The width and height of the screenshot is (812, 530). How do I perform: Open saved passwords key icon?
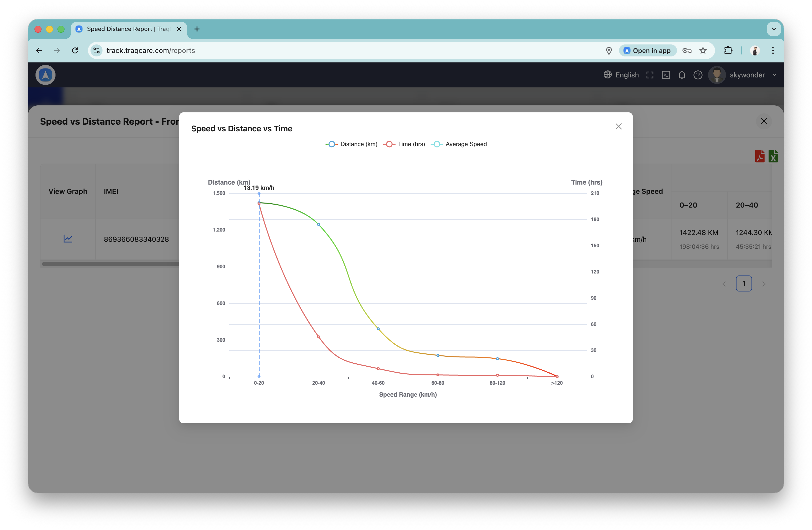pos(686,50)
